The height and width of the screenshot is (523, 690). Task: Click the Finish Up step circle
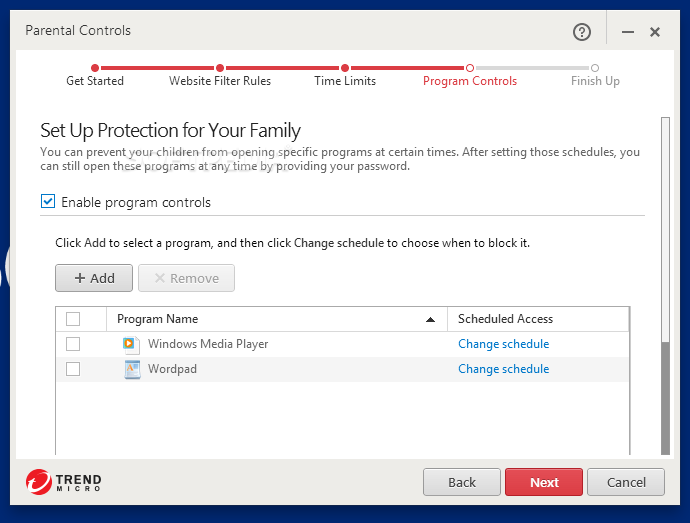pyautogui.click(x=595, y=68)
